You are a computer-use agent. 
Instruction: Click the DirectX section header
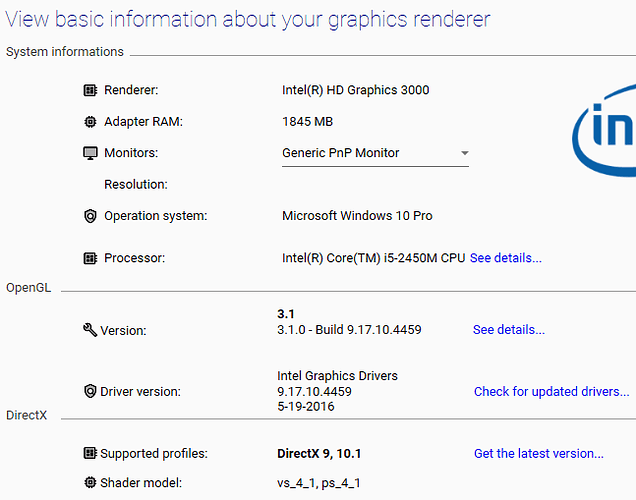27,414
